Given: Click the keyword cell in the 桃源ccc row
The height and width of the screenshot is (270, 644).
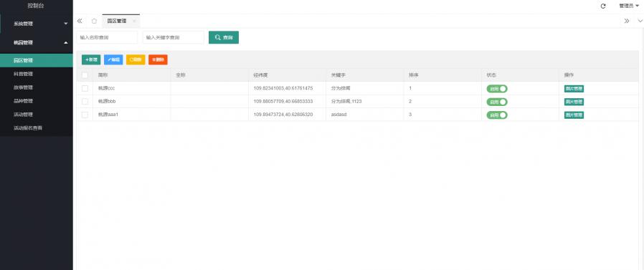Looking at the screenshot, I should point(365,88).
